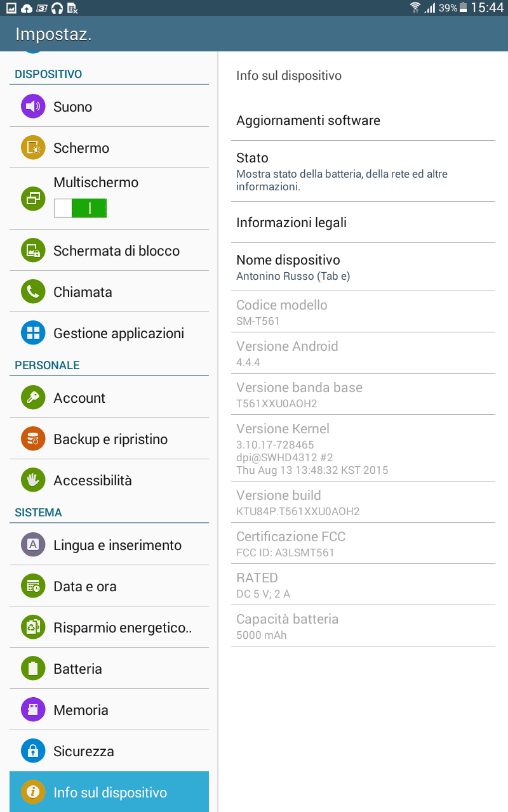Tap the Multischermo windows icon
This screenshot has height=812, width=508.
33,199
